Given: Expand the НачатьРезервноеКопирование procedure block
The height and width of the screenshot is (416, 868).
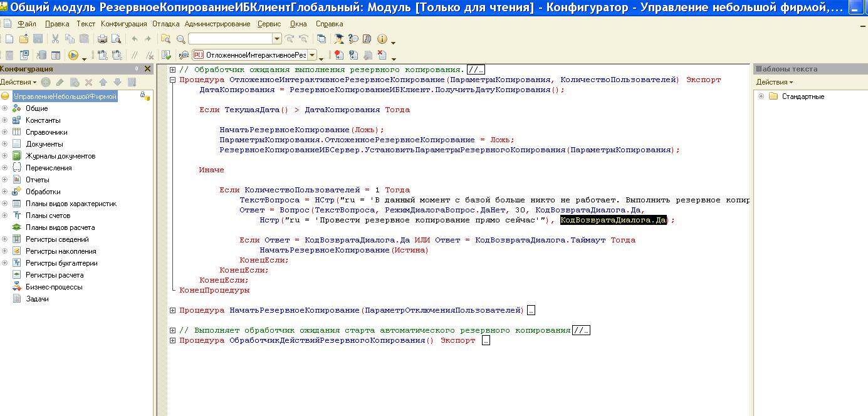Looking at the screenshot, I should 173,310.
